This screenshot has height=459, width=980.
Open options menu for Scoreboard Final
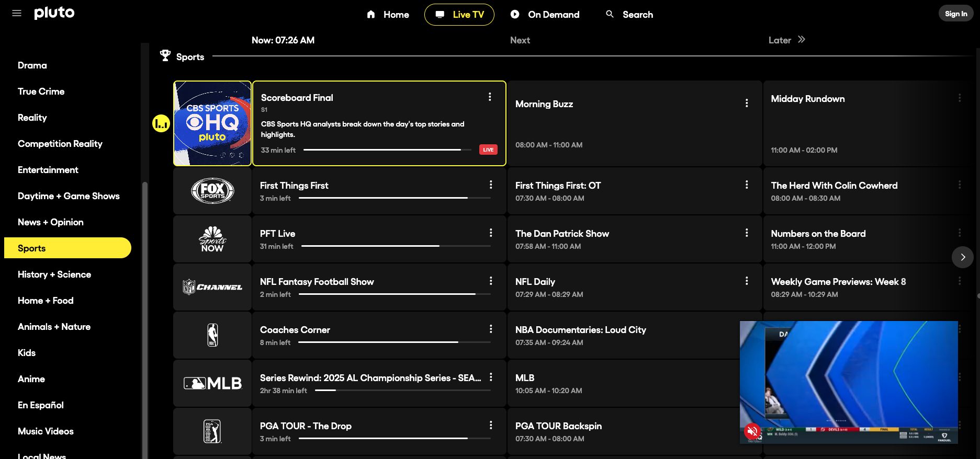pos(490,97)
